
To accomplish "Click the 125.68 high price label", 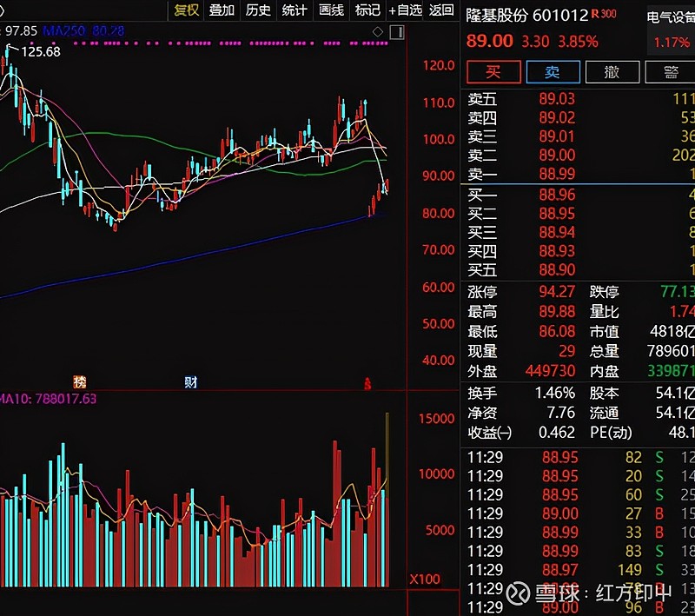I will 41,51.
